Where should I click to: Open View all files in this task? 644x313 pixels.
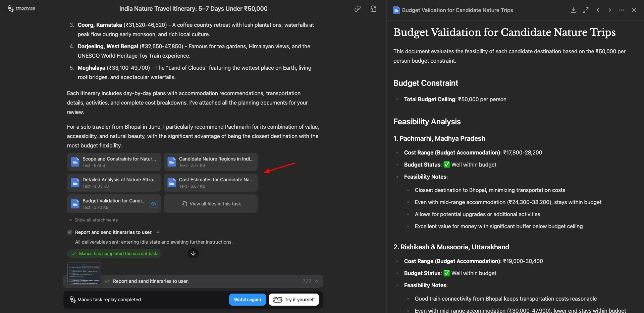click(211, 204)
